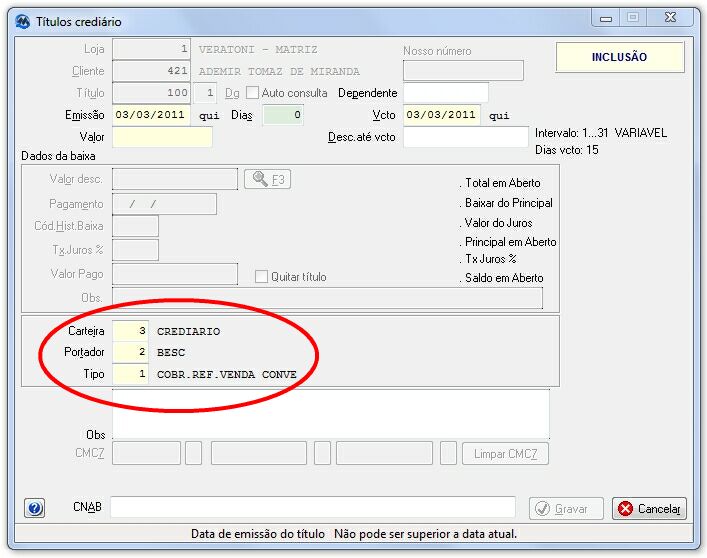Click the Título number field 100
The height and width of the screenshot is (558, 707).
coord(151,93)
